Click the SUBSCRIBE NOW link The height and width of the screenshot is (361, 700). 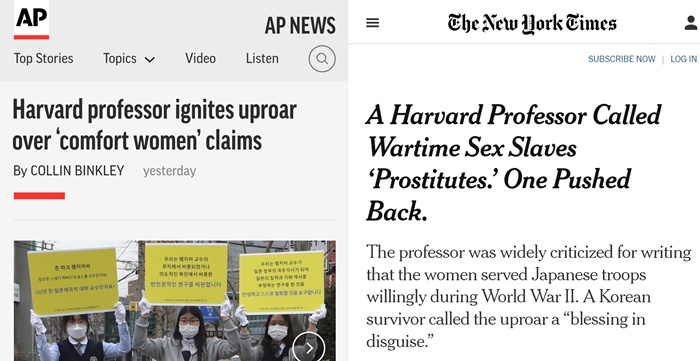coord(621,59)
